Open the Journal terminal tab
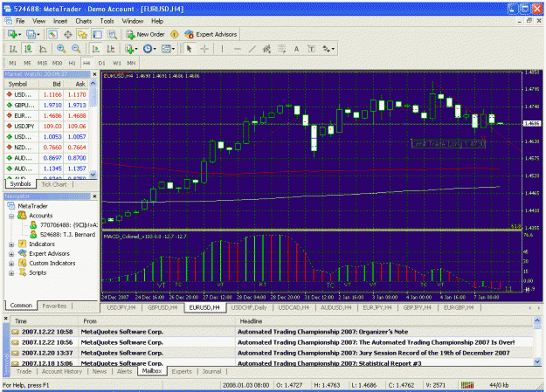The width and height of the screenshot is (546, 392). [211, 371]
